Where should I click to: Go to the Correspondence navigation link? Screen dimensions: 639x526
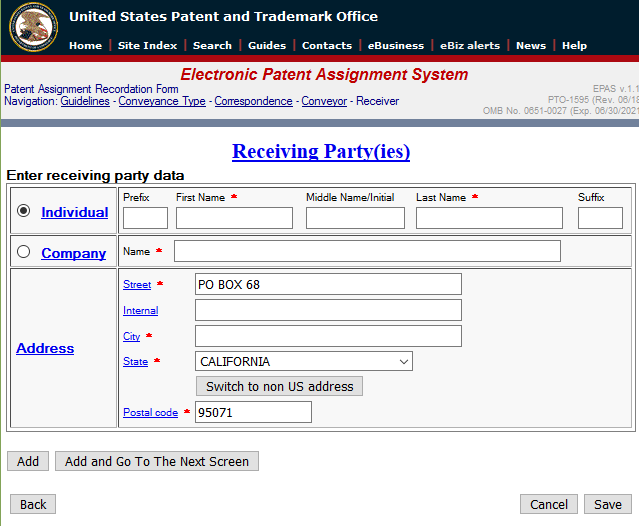[253, 101]
